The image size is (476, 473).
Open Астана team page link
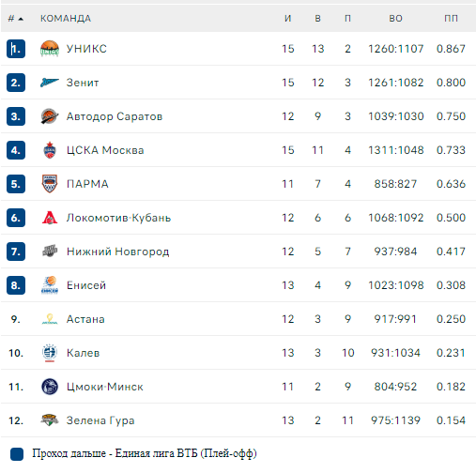[x=85, y=319]
